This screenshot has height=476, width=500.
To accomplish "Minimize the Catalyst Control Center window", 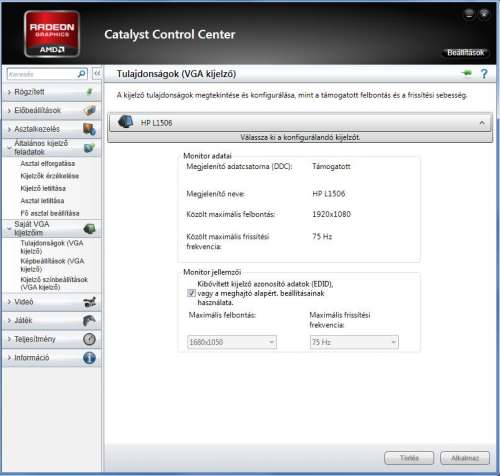I will pyautogui.click(x=469, y=14).
